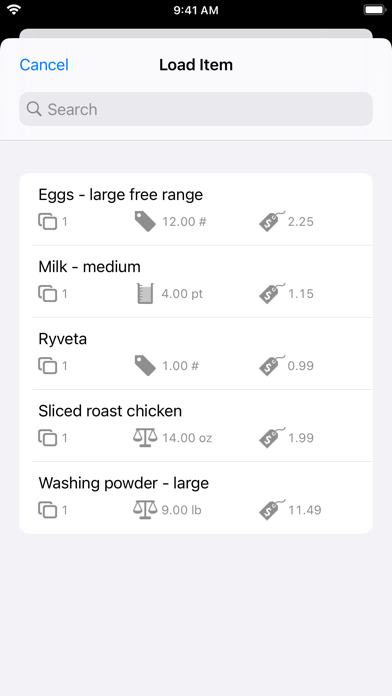Click the quantity icon in Ryveta row
This screenshot has width=392, height=696.
[x=48, y=365]
